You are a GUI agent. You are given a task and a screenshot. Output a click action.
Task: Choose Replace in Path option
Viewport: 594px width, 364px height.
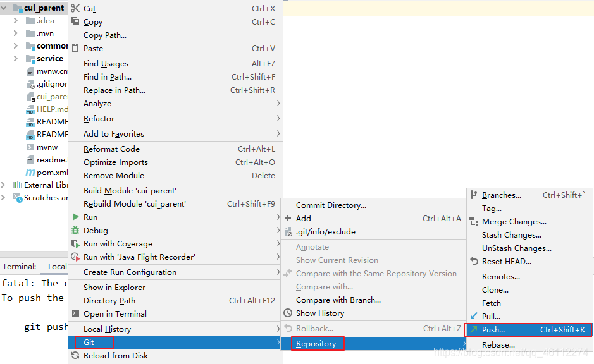[x=175, y=90]
